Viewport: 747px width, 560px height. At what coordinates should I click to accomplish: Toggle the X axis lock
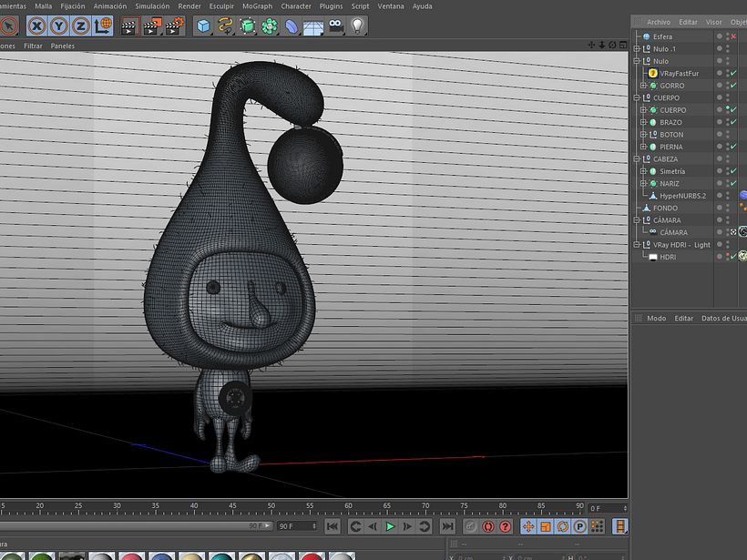[x=36, y=25]
